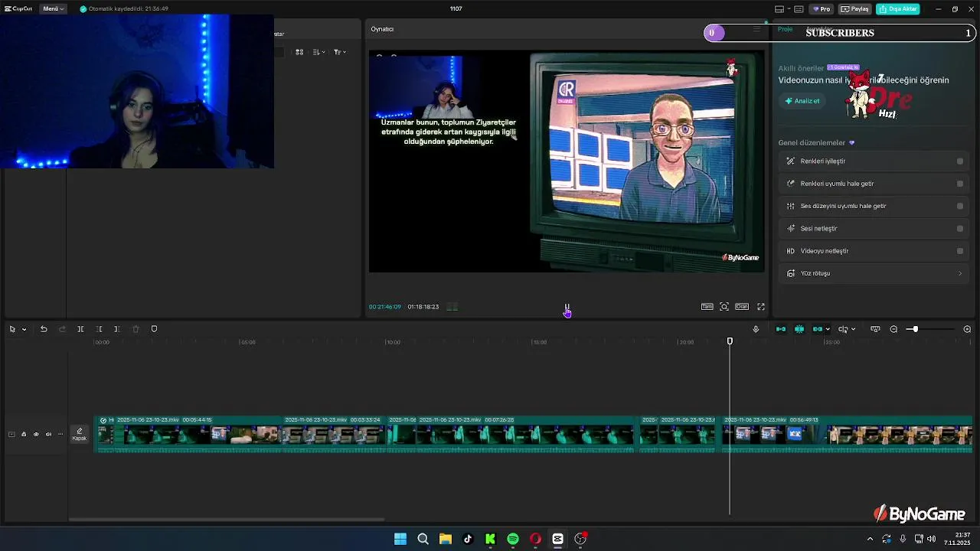Redo the last edit
Image resolution: width=980 pixels, height=551 pixels.
62,329
